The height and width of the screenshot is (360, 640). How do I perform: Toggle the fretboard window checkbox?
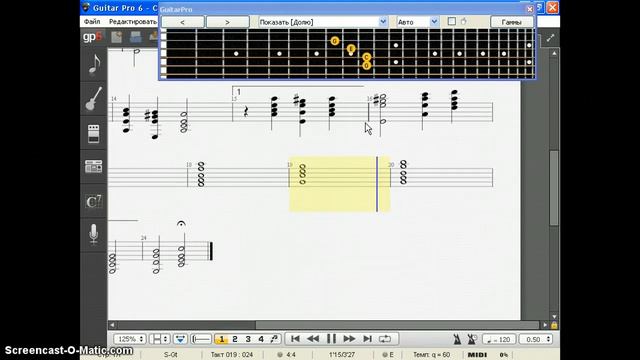pos(451,21)
